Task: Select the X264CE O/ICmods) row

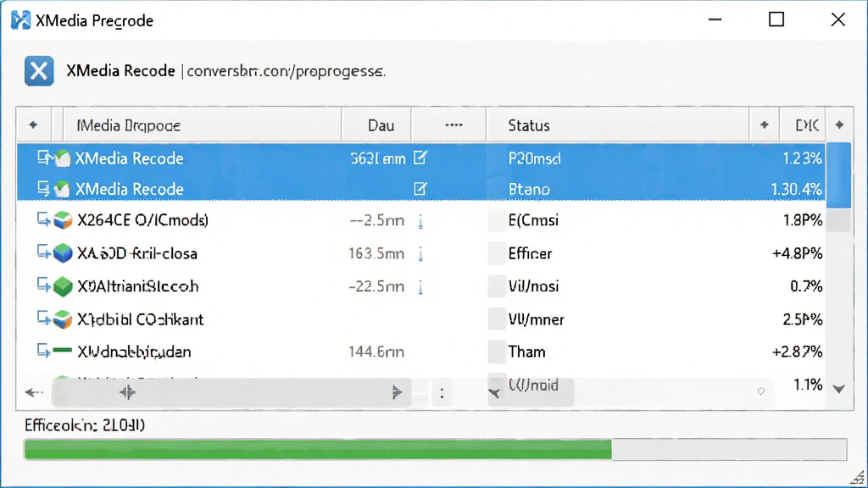Action: click(x=420, y=220)
